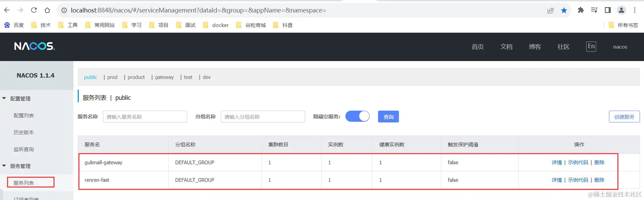This screenshot has width=644, height=200.
Task: Click the renren-fast service name cell
Action: click(x=97, y=180)
